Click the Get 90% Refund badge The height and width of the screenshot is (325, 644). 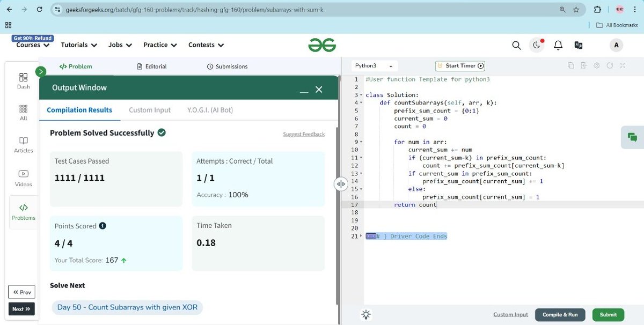point(33,38)
